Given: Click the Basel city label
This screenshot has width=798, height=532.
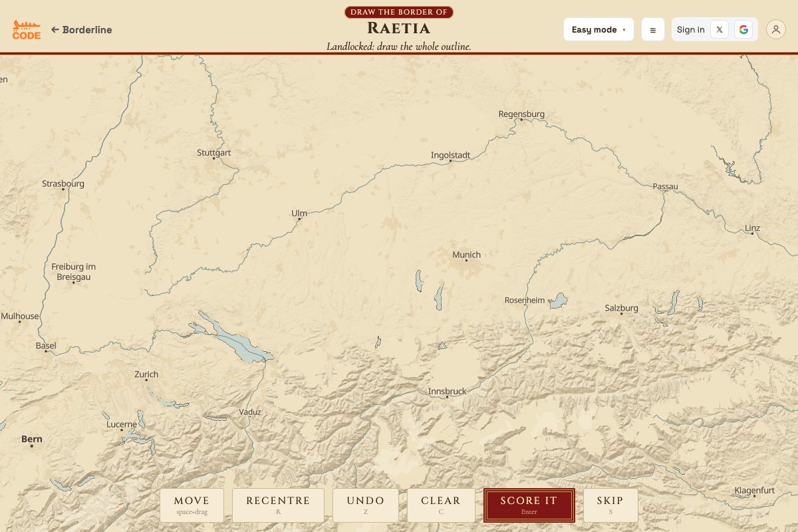Looking at the screenshot, I should [46, 346].
